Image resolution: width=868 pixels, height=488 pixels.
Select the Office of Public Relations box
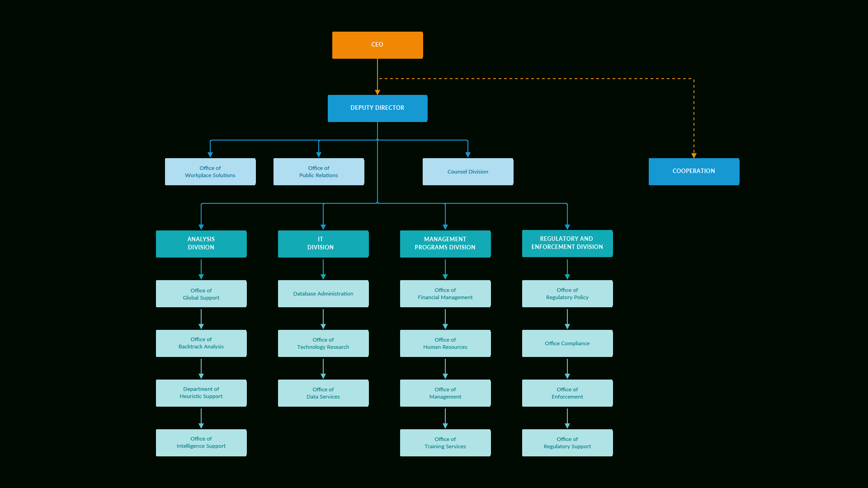(319, 172)
